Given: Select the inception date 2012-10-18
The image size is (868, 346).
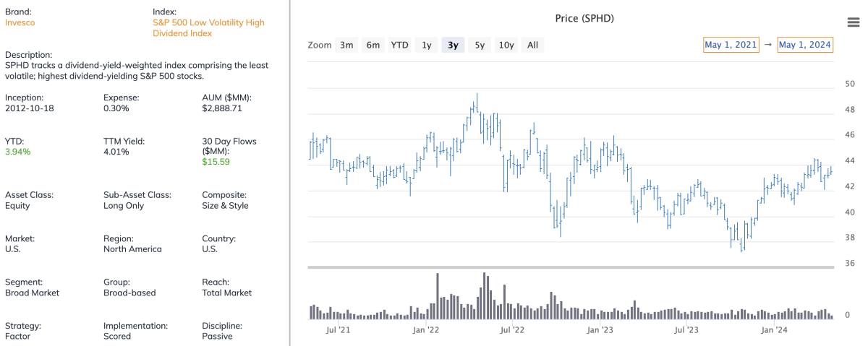Looking at the screenshot, I should [30, 108].
